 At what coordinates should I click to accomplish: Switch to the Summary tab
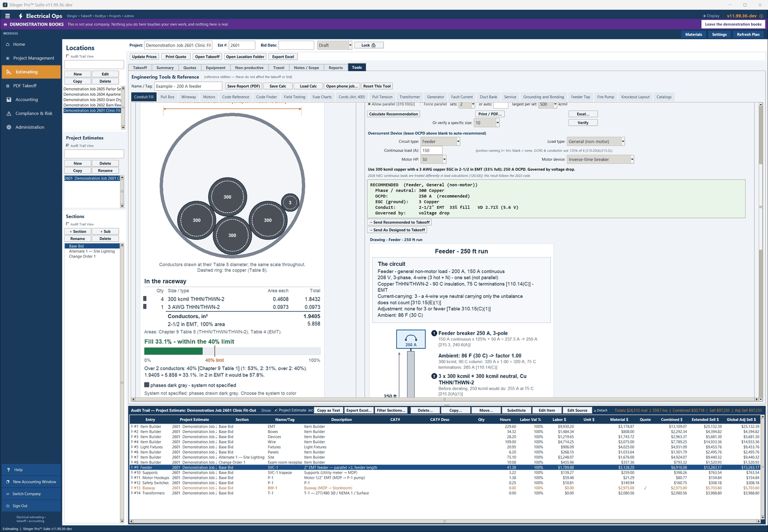tap(165, 68)
